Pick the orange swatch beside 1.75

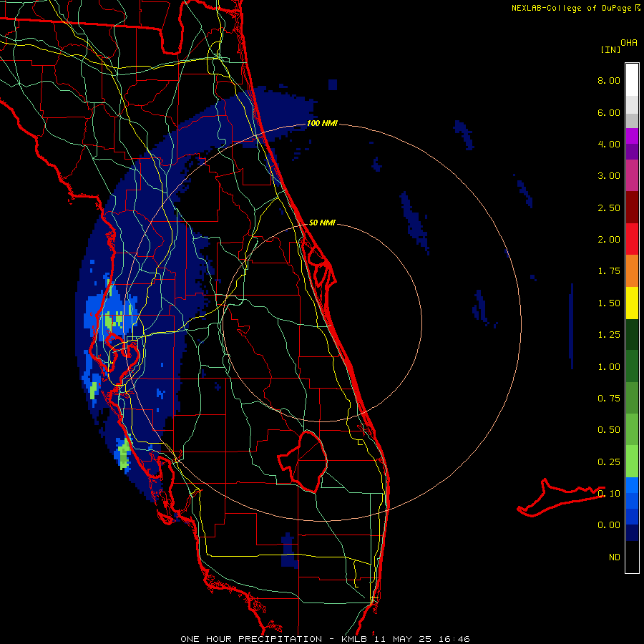pos(632,270)
